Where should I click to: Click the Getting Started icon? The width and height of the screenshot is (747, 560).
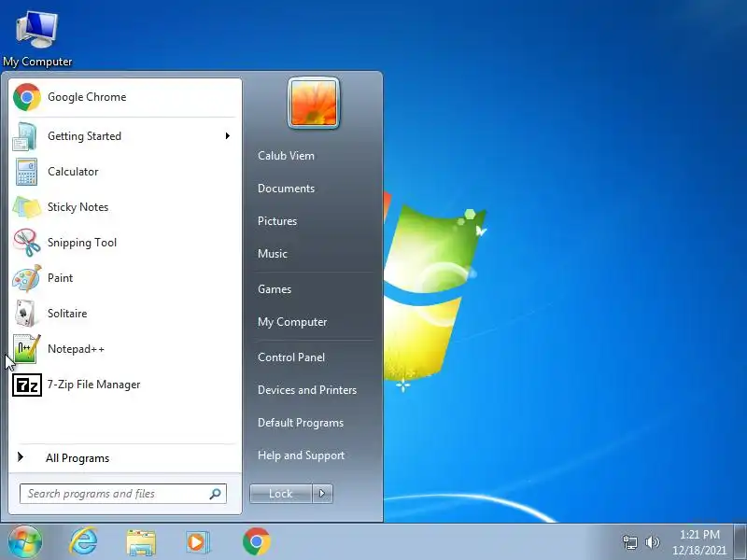click(x=26, y=136)
